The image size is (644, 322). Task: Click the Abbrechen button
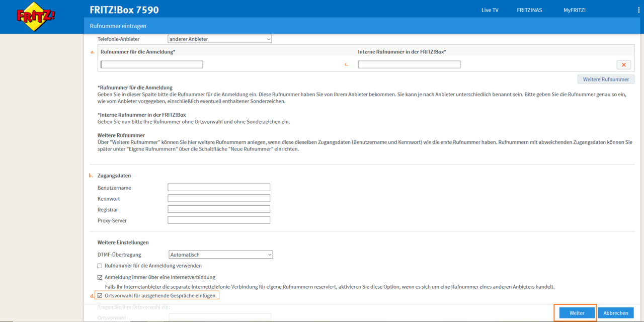(615, 313)
